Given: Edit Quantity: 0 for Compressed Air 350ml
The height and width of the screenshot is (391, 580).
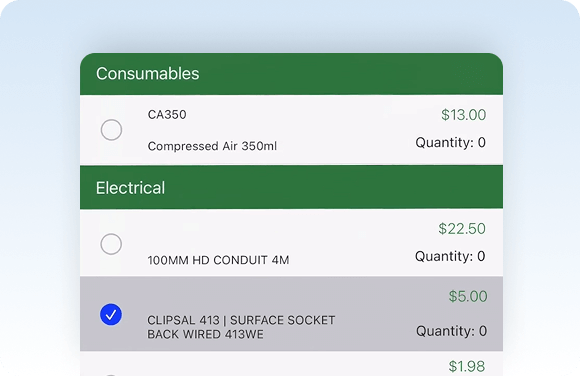Looking at the screenshot, I should coord(451,142).
